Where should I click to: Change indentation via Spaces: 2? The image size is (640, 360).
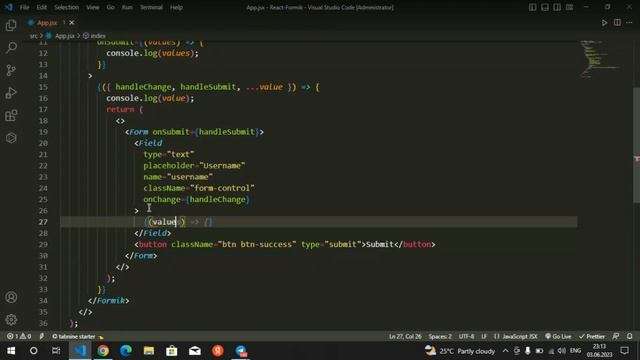(440, 336)
